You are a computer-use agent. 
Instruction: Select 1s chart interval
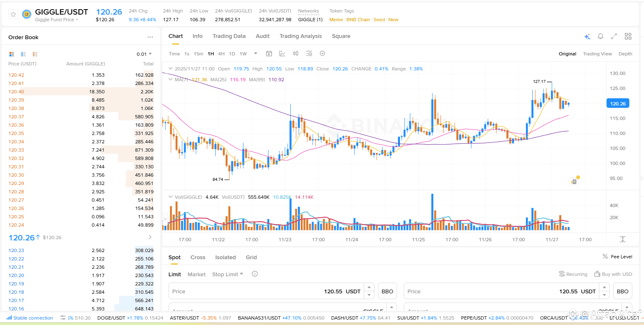coord(187,54)
